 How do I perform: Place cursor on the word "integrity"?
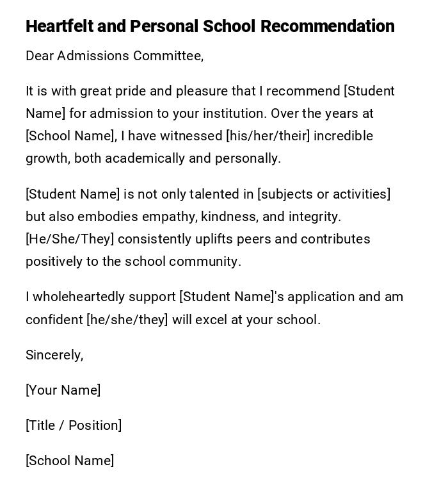click(316, 217)
